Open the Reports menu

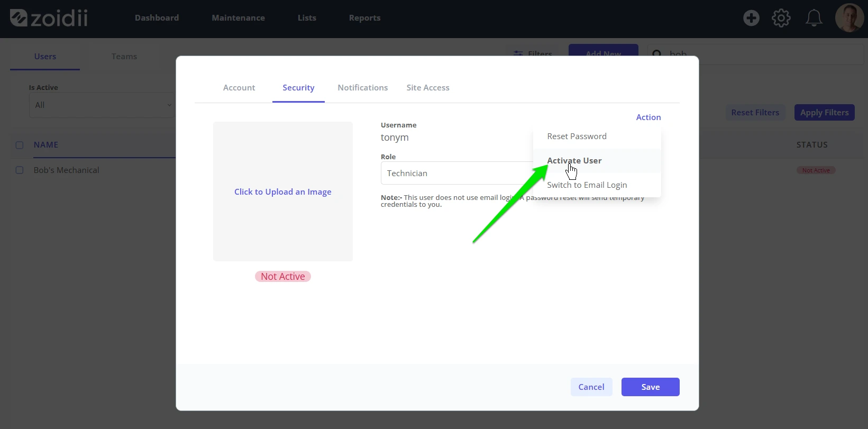point(364,18)
